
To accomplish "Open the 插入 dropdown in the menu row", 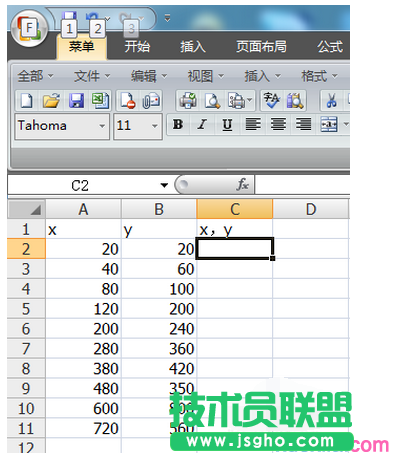I will tap(262, 76).
